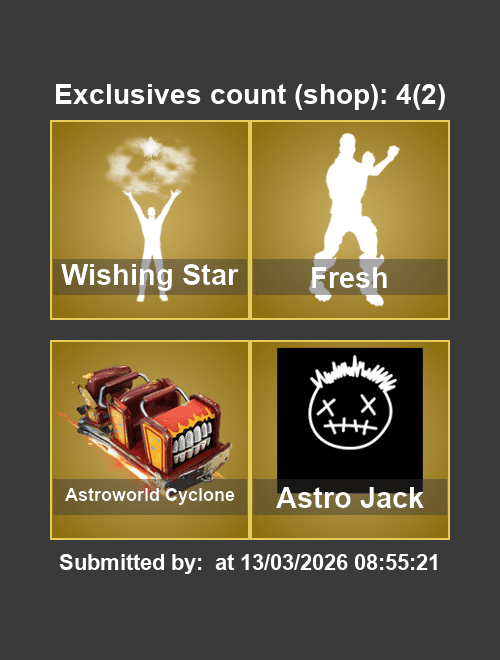Click the raised fist of Fresh dancer

392,152
